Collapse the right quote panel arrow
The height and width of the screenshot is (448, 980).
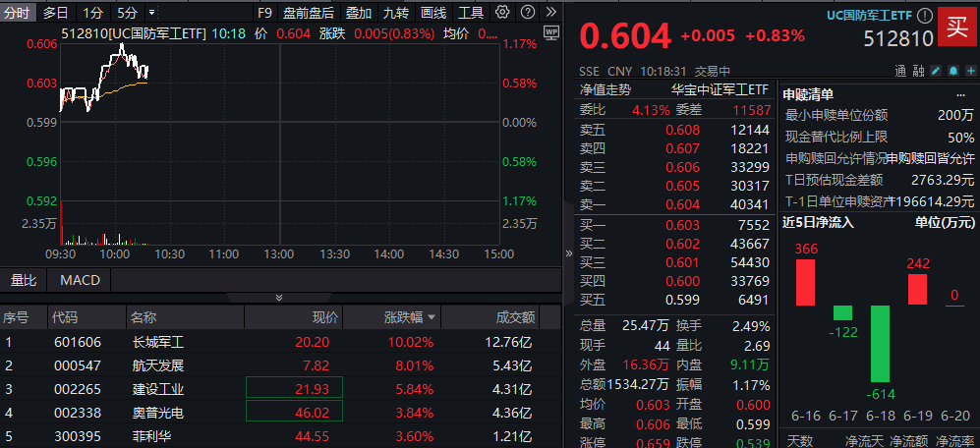569,253
